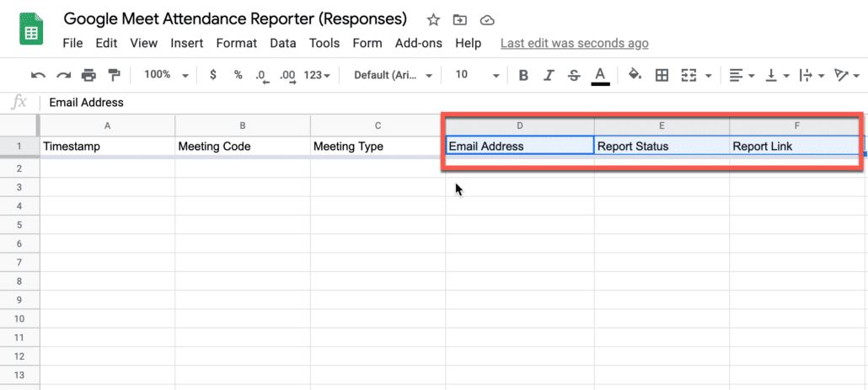Decrease decimal places
This screenshot has width=868, height=390.
(x=262, y=77)
